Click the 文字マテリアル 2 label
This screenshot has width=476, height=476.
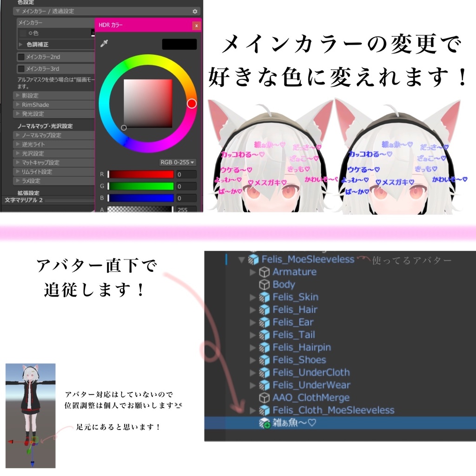pos(22,200)
